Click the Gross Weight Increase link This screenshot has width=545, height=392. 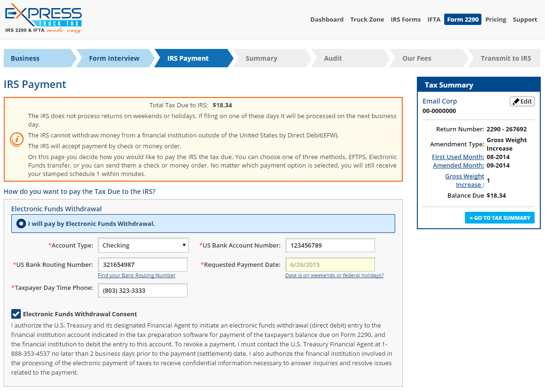464,181
